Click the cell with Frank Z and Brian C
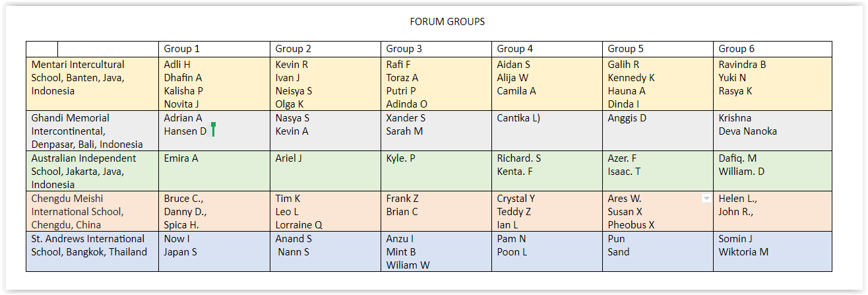Image resolution: width=868 pixels, height=295 pixels. 436,211
